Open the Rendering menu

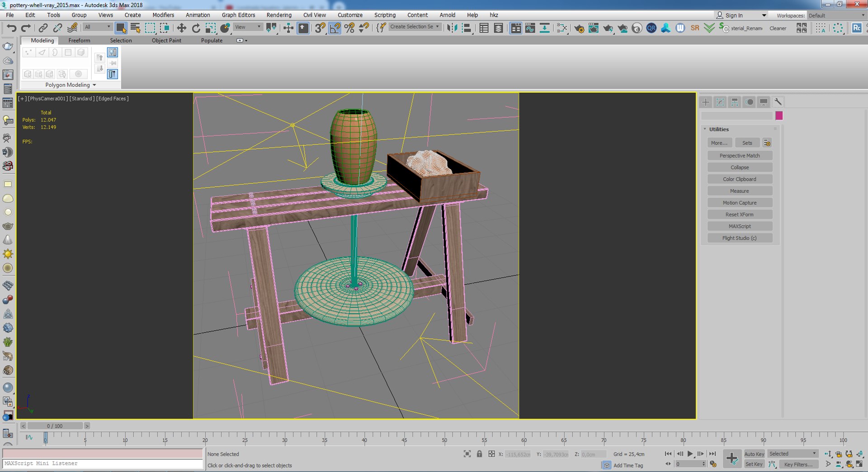(x=278, y=15)
